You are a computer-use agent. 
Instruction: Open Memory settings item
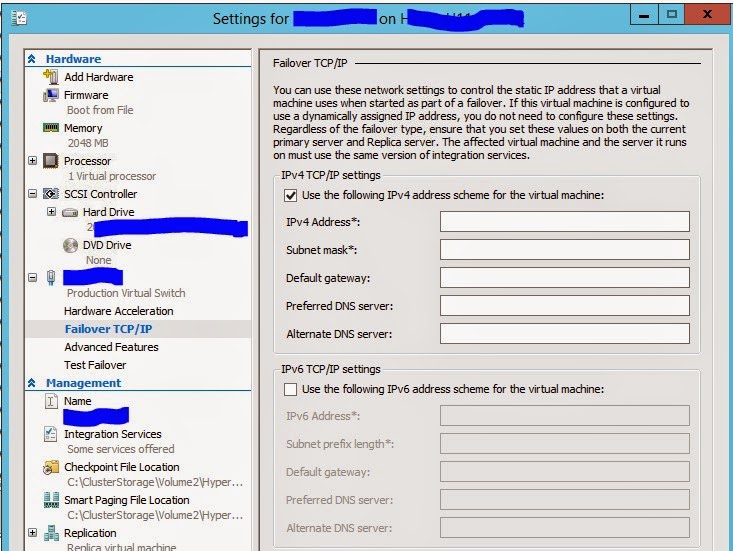(x=83, y=128)
